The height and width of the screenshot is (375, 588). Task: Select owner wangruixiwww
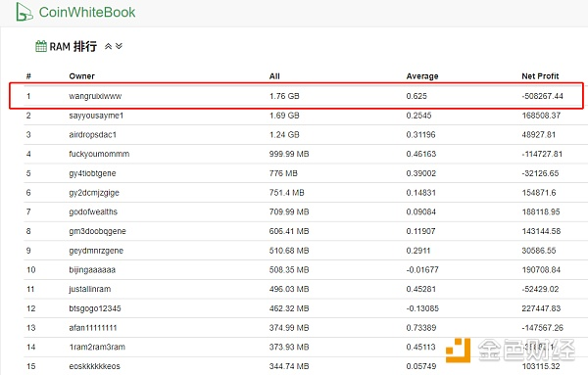click(x=95, y=96)
